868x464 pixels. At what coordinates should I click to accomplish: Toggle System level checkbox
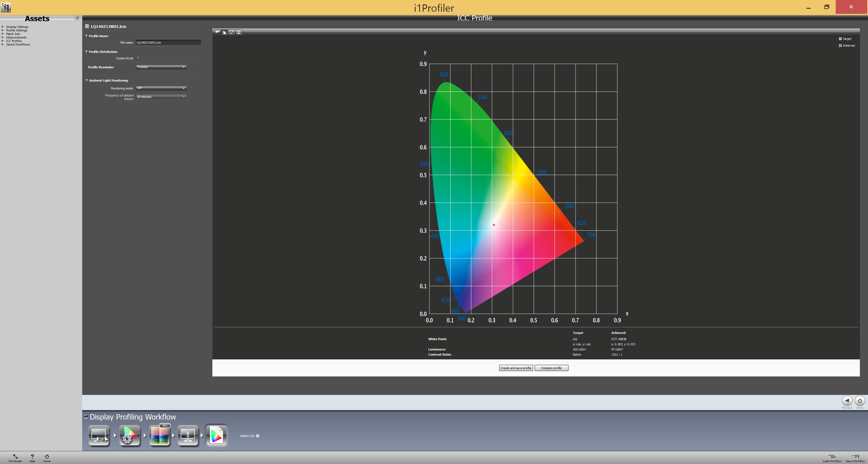coord(138,58)
